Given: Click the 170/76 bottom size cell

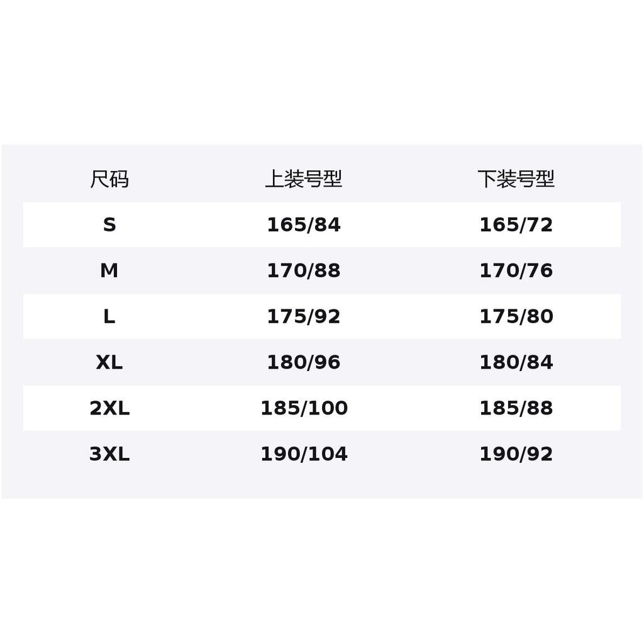Looking at the screenshot, I should click(x=516, y=270).
